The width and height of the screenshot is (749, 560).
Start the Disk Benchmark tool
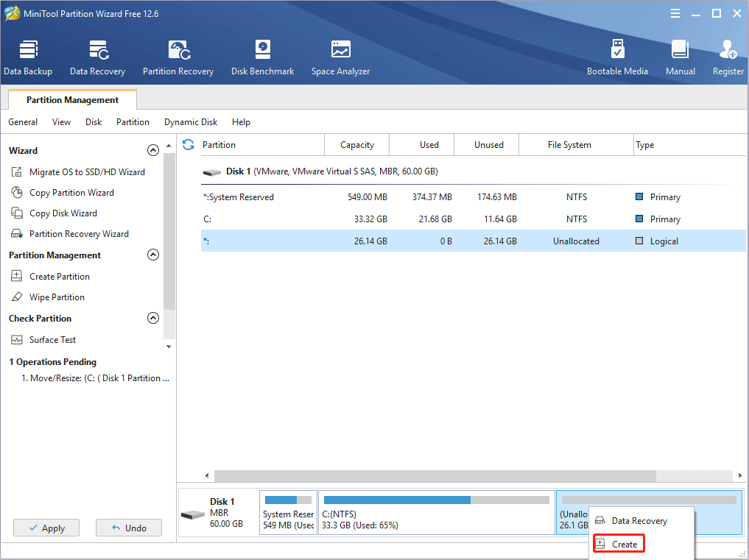[x=263, y=58]
